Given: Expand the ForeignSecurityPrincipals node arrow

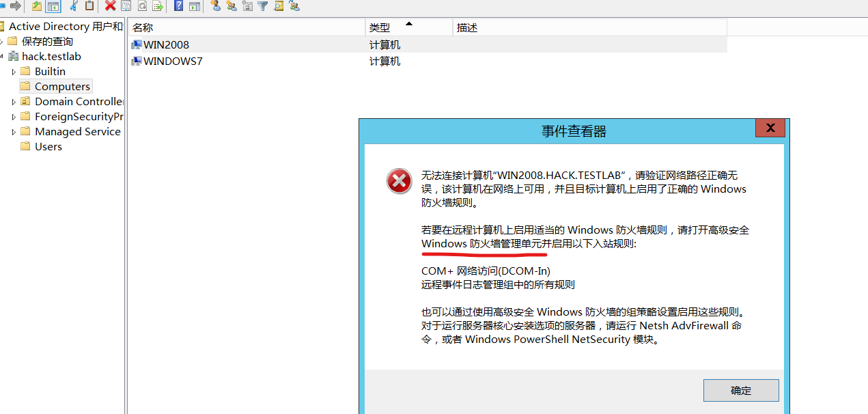Looking at the screenshot, I should pyautogui.click(x=14, y=117).
